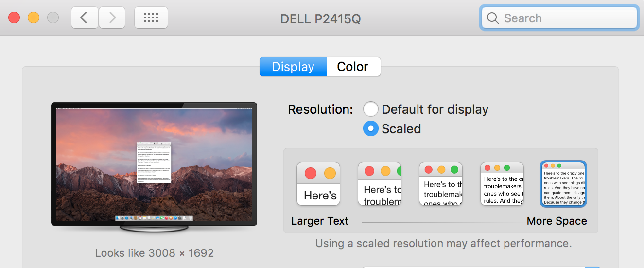
Task: Click the monitor preview image
Action: pyautogui.click(x=154, y=163)
